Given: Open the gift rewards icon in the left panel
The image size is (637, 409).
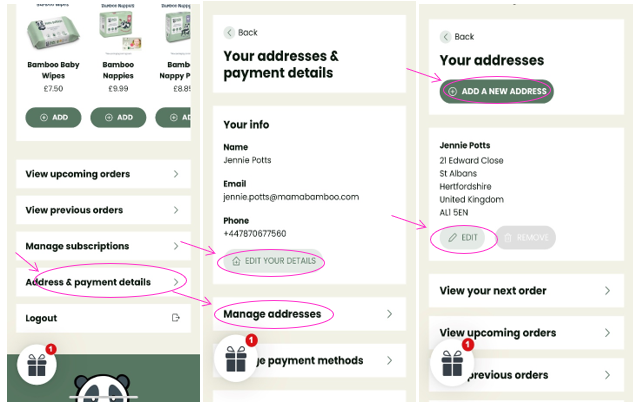Looking at the screenshot, I should pos(37,366).
